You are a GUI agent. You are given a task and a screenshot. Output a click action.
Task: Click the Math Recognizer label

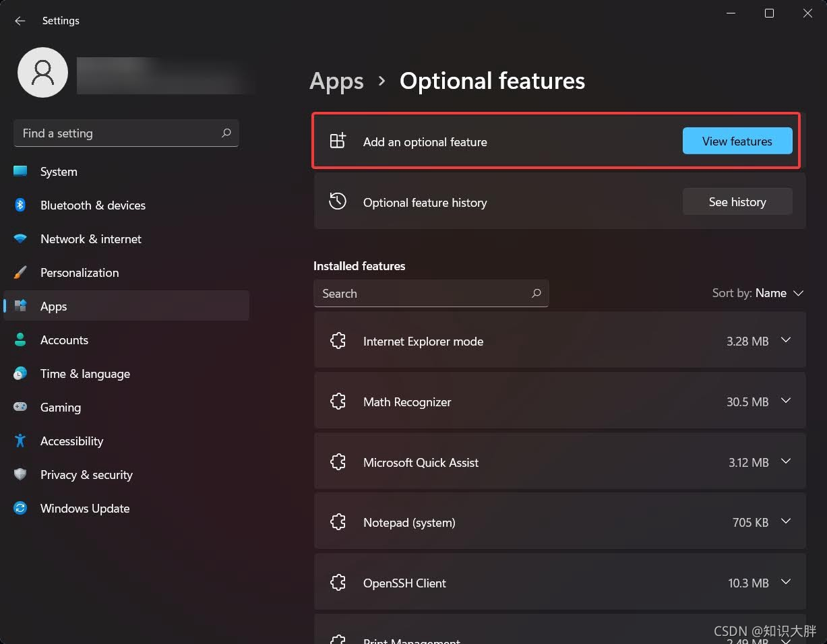pyautogui.click(x=407, y=402)
